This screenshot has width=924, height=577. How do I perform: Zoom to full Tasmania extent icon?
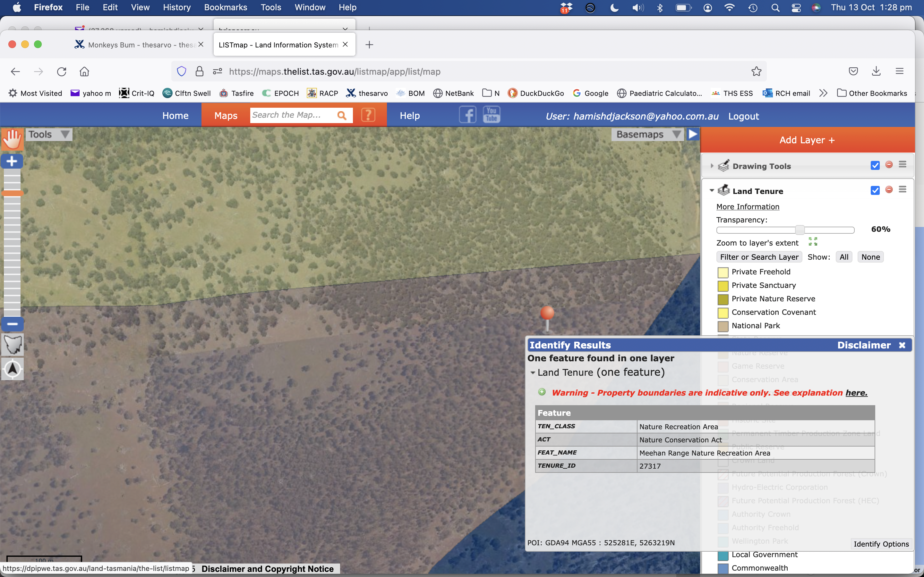[12, 345]
